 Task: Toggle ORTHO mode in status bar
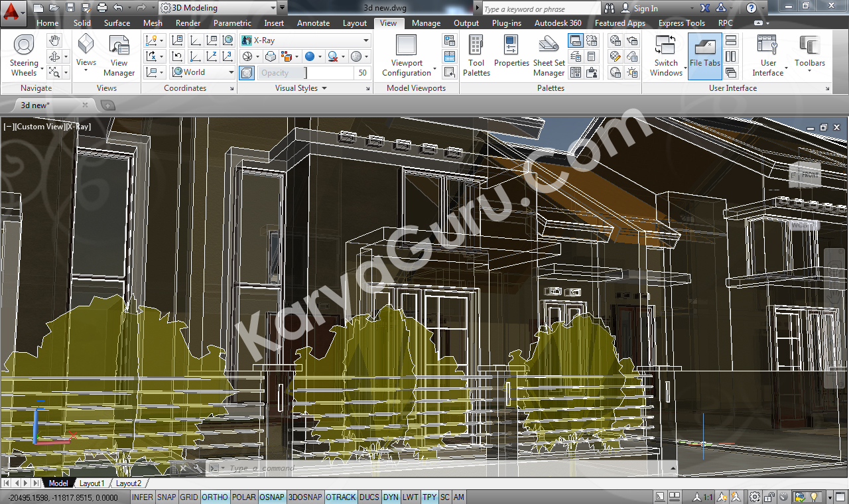pyautogui.click(x=214, y=497)
